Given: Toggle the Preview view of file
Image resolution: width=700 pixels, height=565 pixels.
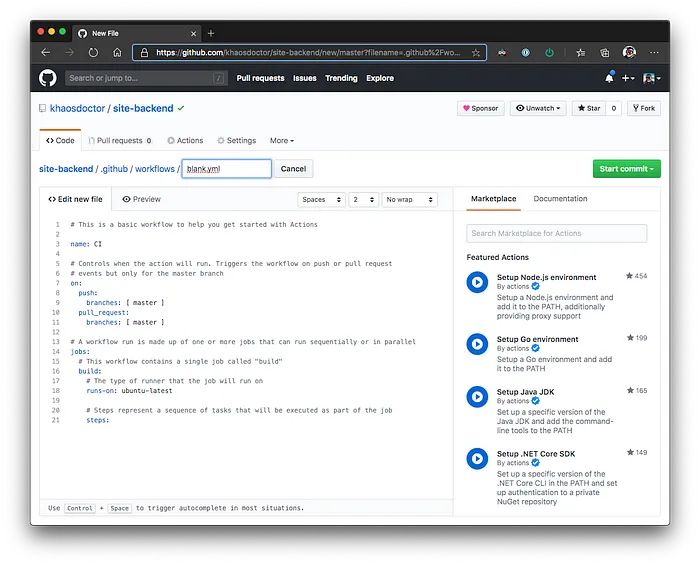Looking at the screenshot, I should point(142,199).
